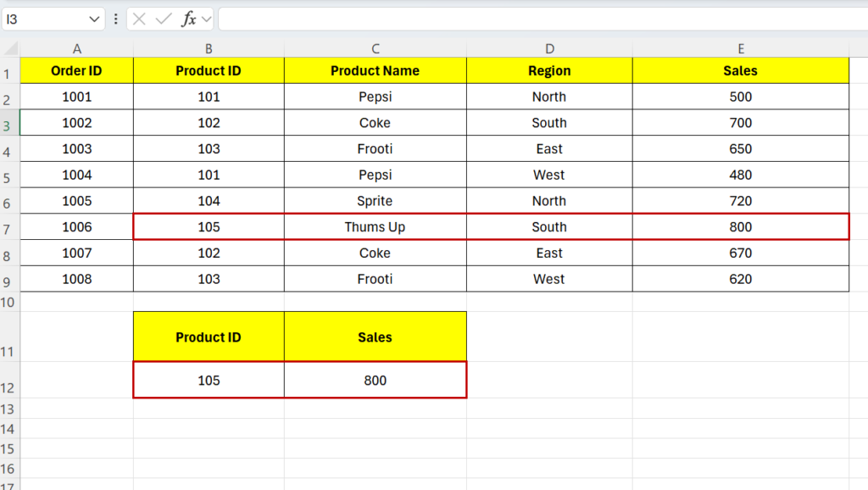Click the Sales value 700 cell
Image resolution: width=868 pixels, height=490 pixels.
[x=741, y=123]
